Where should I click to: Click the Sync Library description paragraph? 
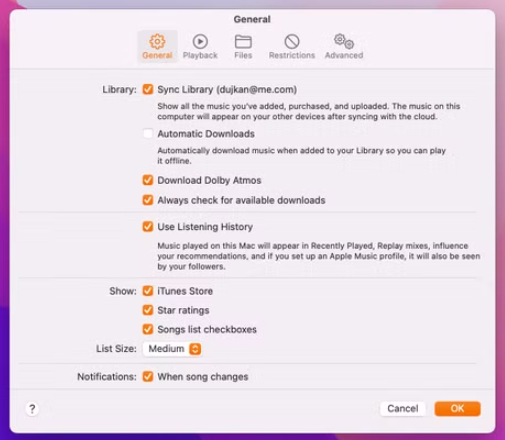pyautogui.click(x=309, y=111)
